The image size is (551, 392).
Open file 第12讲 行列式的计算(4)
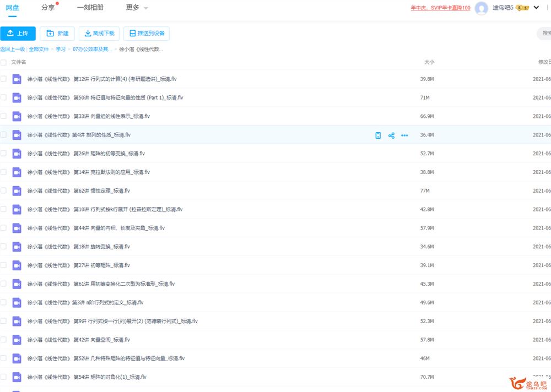[102, 79]
